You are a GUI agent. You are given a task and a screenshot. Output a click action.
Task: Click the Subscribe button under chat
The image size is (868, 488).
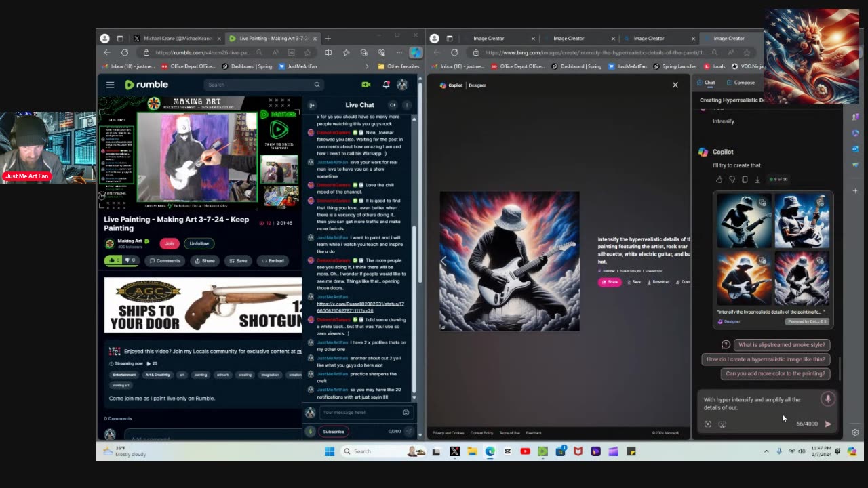334,432
